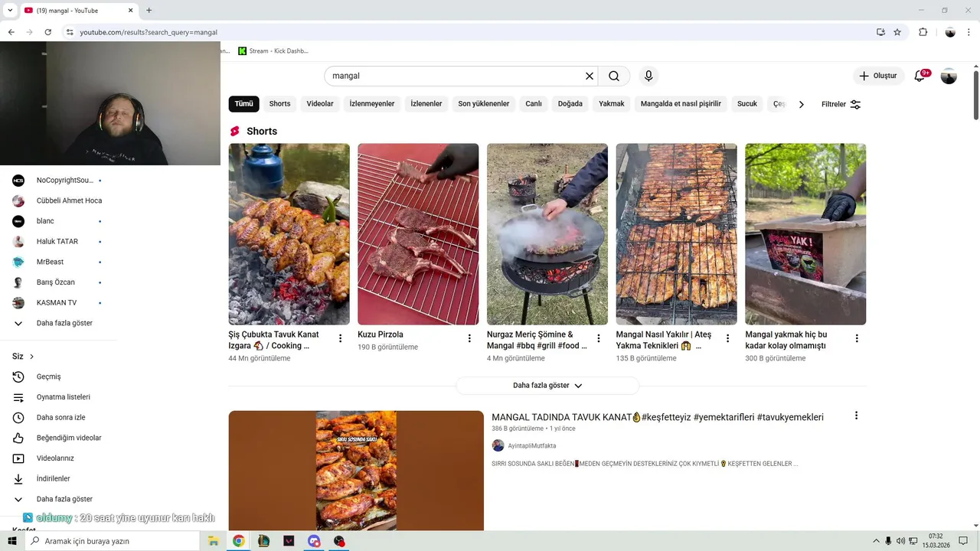
Task: Open the Geçmiş history sidebar item
Action: pos(48,377)
